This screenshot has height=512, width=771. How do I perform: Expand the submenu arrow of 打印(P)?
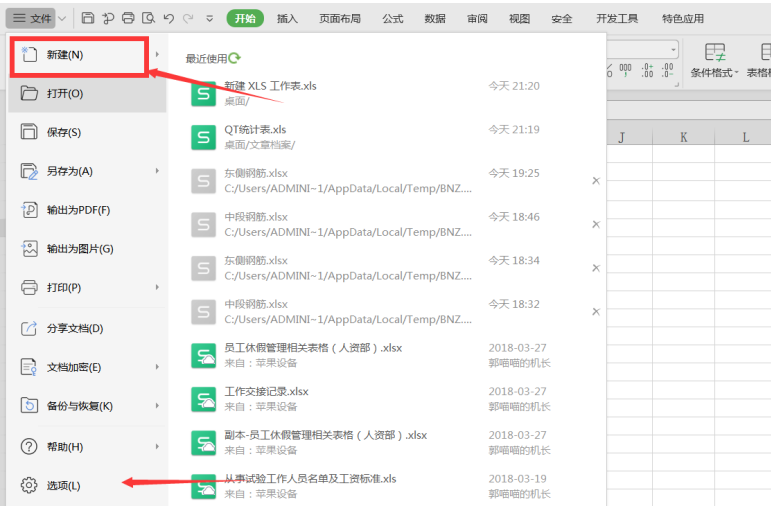157,287
